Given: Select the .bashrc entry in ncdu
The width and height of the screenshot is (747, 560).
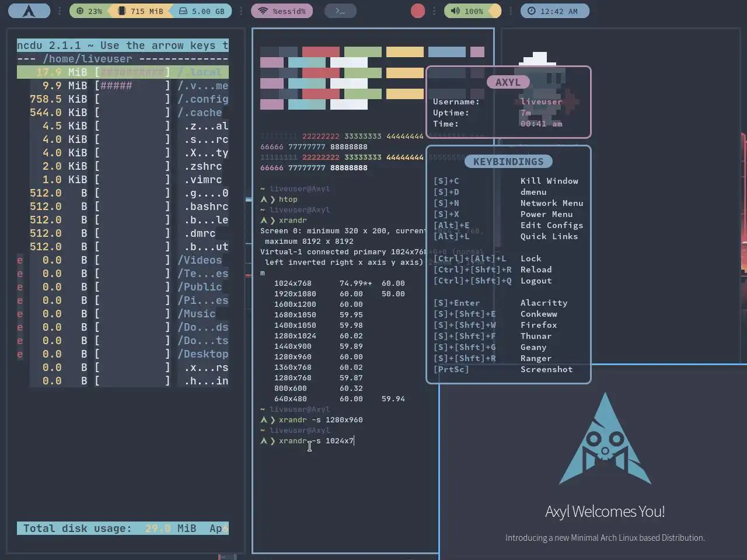Looking at the screenshot, I should (x=123, y=206).
